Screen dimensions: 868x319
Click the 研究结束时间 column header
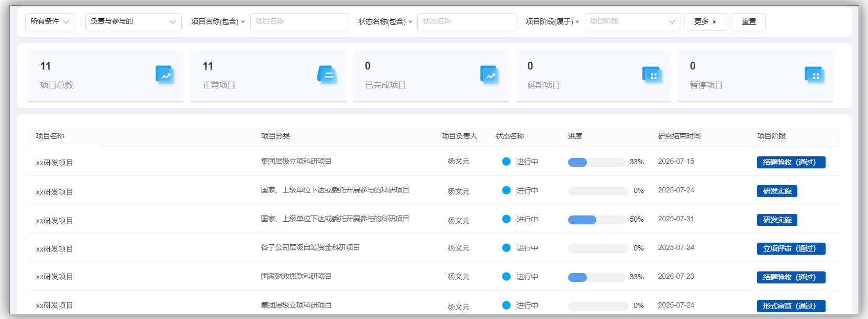point(679,136)
